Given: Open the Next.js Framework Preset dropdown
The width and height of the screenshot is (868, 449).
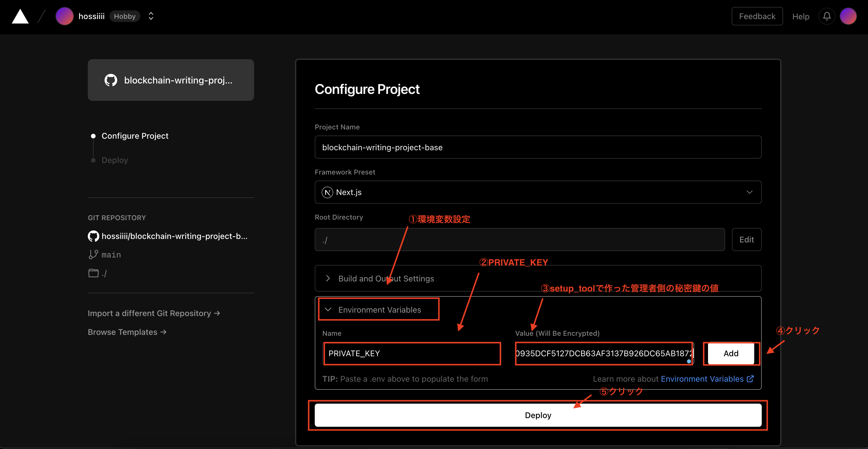Looking at the screenshot, I should [538, 192].
